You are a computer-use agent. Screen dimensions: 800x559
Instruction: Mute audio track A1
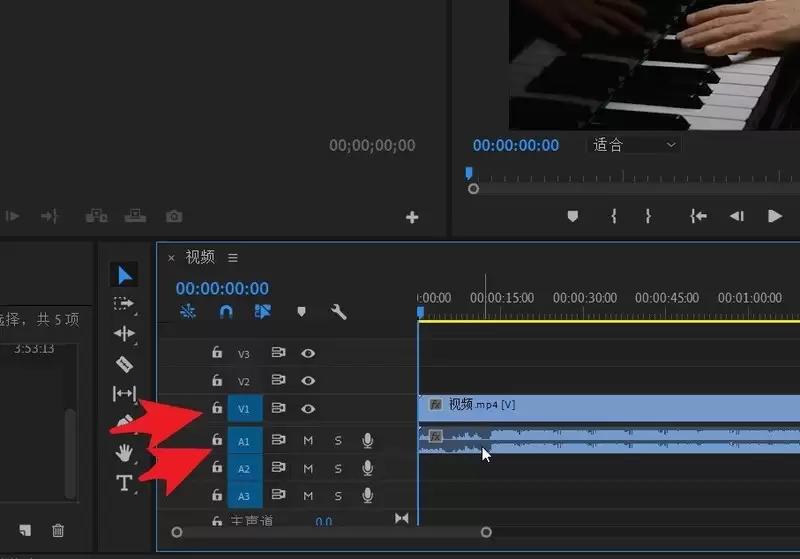(x=308, y=440)
